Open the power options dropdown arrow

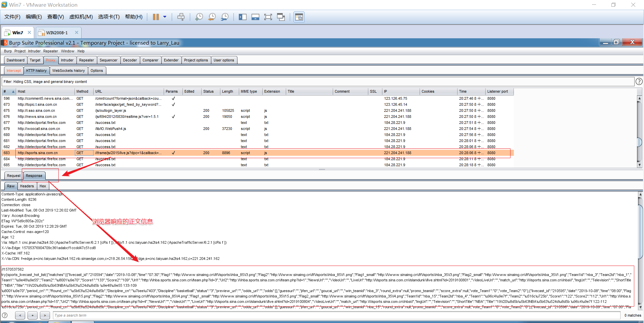click(165, 17)
